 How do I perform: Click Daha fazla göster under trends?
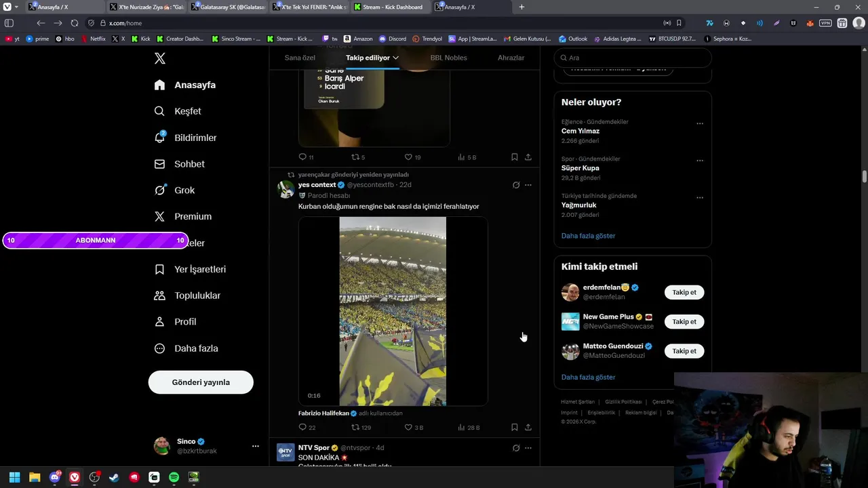pos(589,236)
